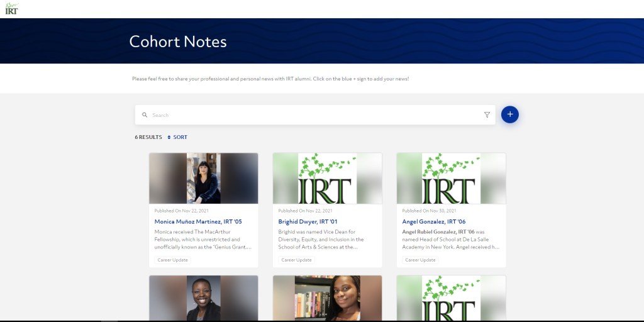The image size is (644, 322).
Task: Click the second-row right card IRT image
Action: tap(451, 297)
